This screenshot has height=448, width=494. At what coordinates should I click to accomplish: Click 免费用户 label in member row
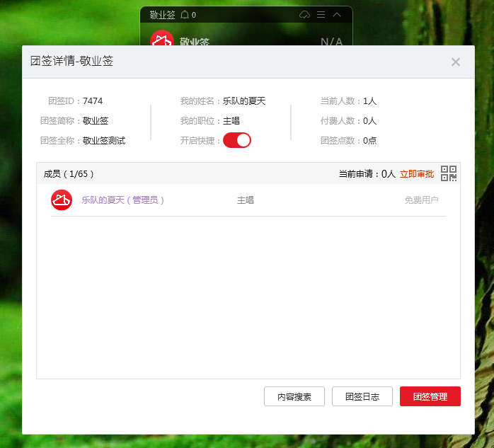point(421,200)
